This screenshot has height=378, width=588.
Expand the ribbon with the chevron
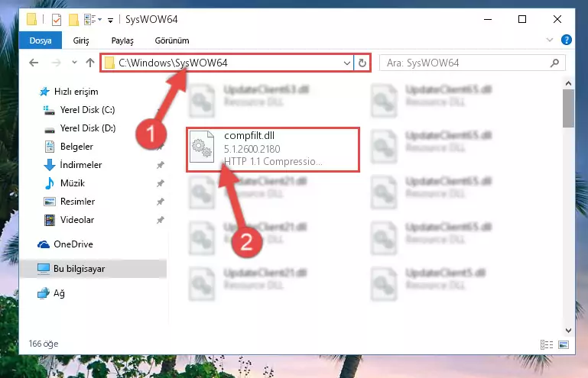point(550,40)
